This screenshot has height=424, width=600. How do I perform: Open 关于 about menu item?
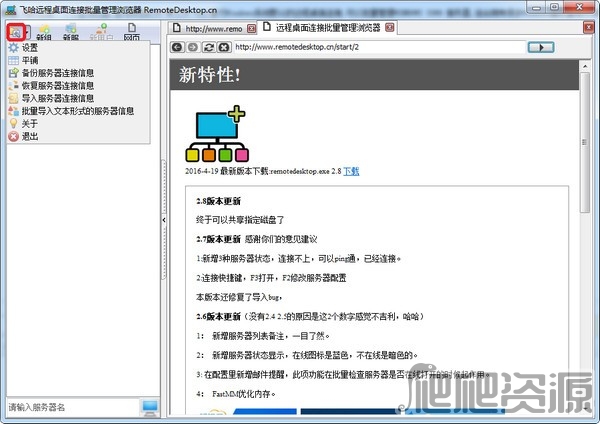[x=78, y=124]
